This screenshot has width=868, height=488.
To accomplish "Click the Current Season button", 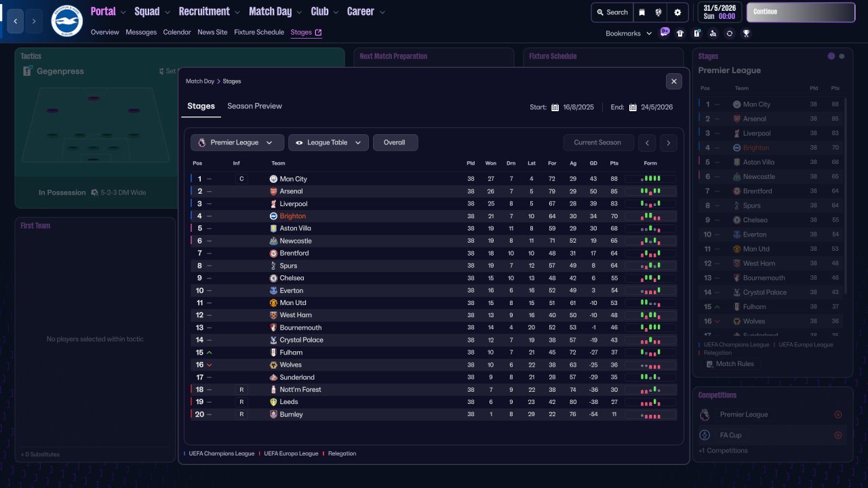I will 598,142.
